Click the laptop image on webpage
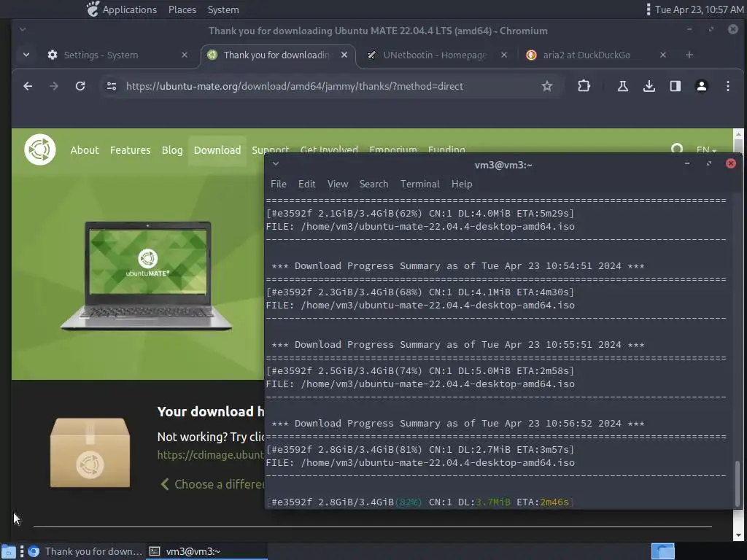 click(146, 276)
